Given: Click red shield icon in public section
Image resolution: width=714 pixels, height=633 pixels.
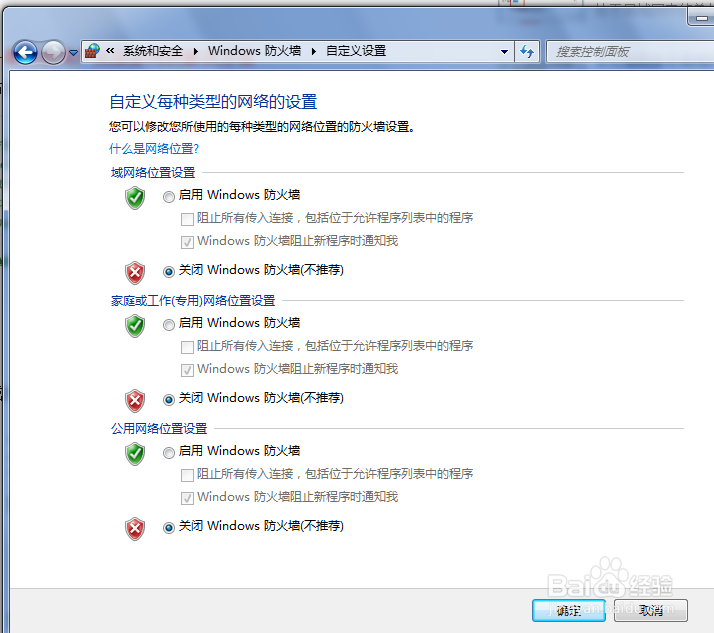Looking at the screenshot, I should pos(135,529).
